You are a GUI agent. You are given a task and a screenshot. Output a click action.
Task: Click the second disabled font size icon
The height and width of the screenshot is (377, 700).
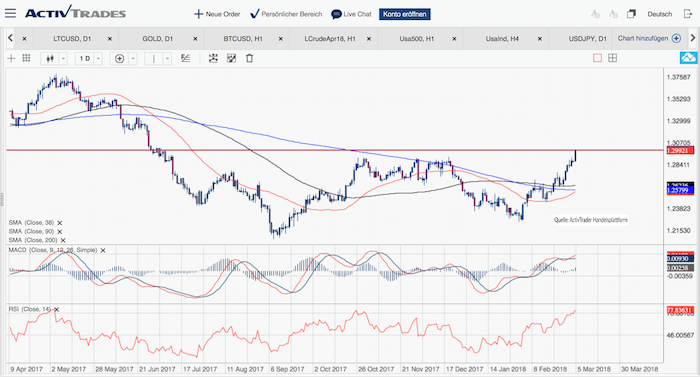click(613, 14)
